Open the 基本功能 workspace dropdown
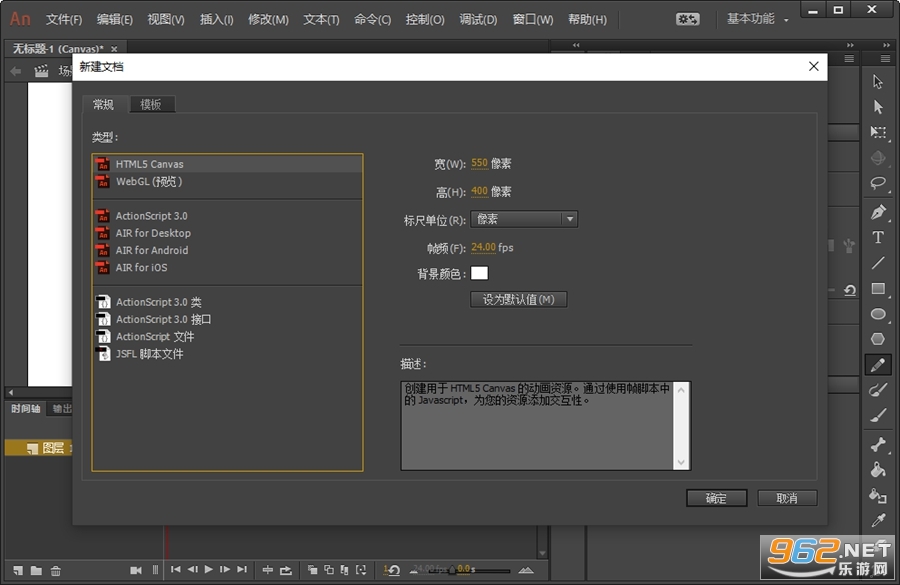Viewport: 900px width, 585px height. [758, 19]
